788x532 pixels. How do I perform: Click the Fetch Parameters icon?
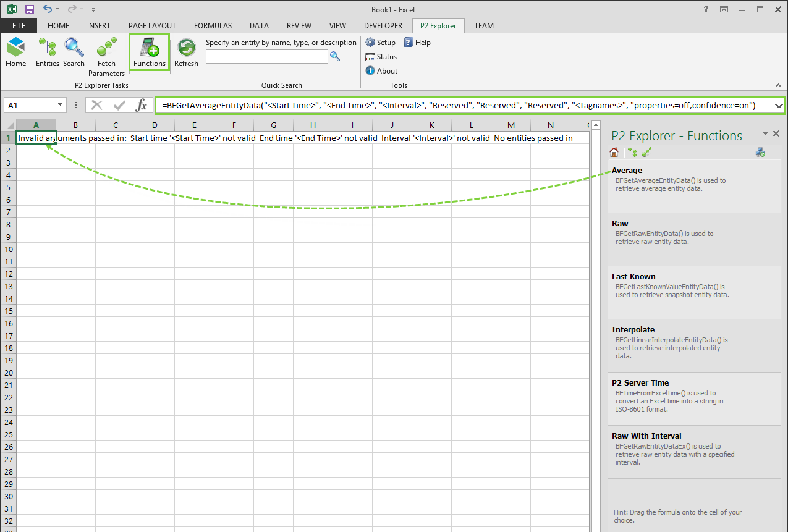(x=106, y=56)
